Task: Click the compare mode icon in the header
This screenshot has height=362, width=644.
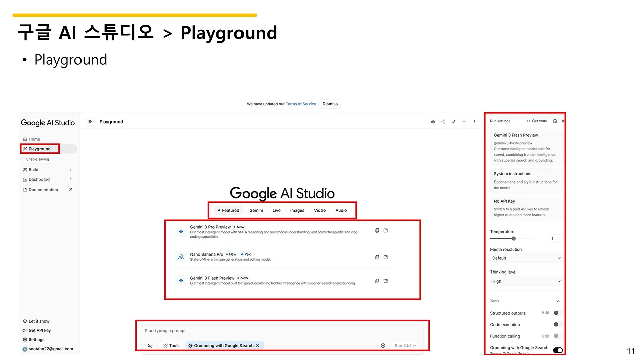Action: (x=454, y=122)
